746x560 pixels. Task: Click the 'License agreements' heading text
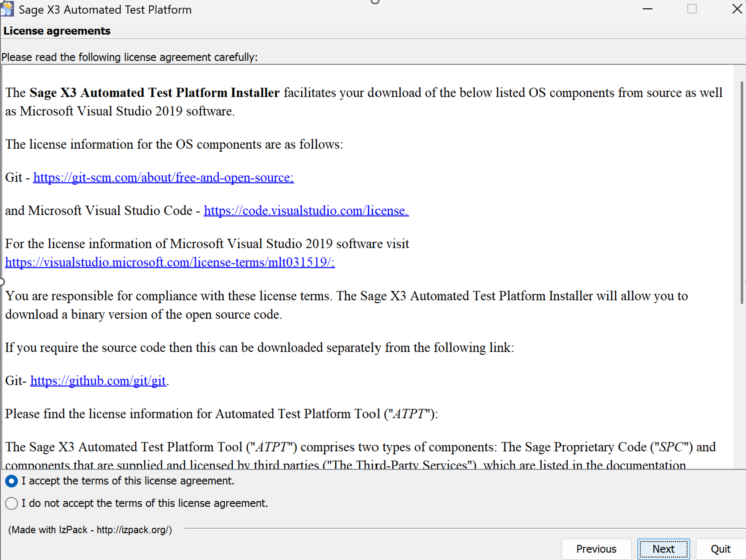click(57, 31)
